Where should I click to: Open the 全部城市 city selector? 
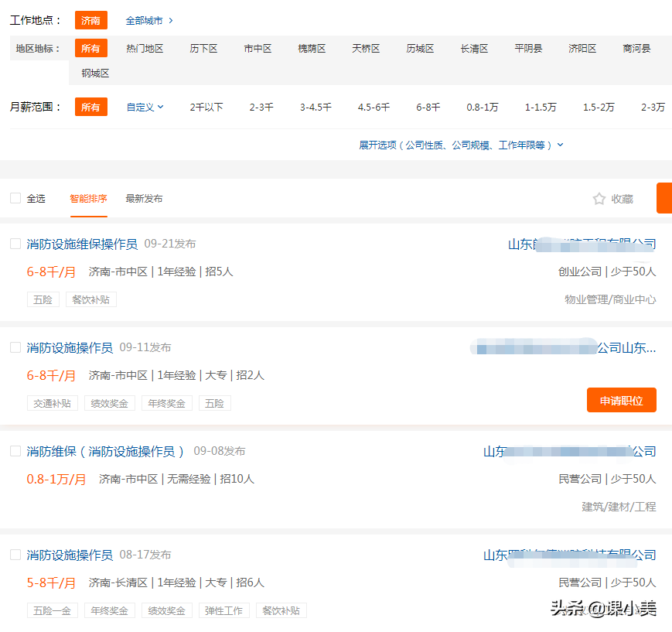click(x=145, y=20)
